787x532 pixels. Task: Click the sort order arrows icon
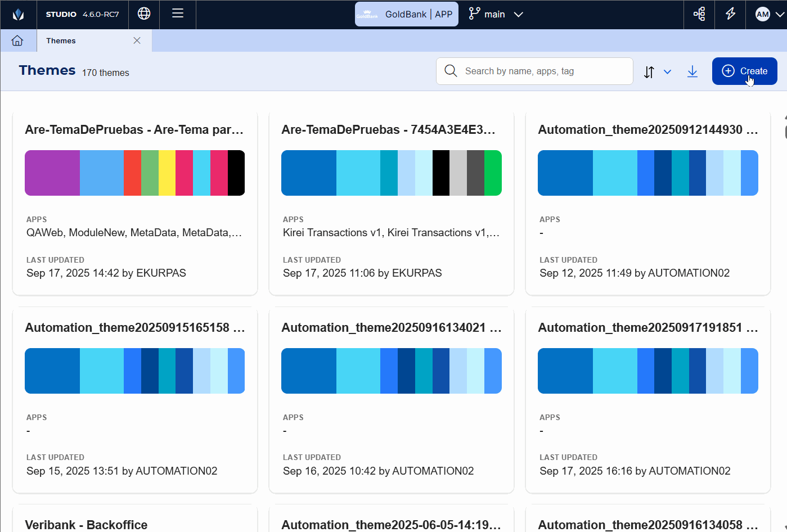(649, 72)
